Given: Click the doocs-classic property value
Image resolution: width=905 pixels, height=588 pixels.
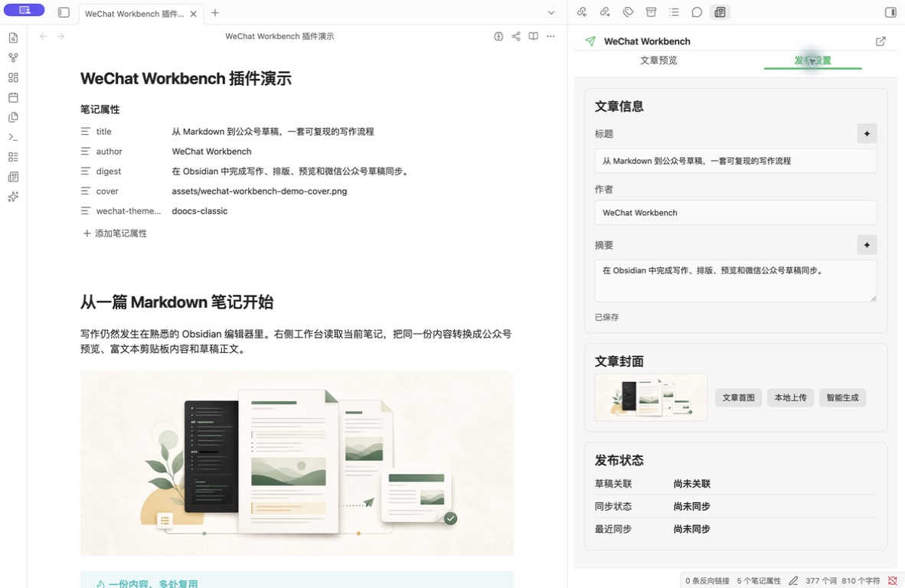Looking at the screenshot, I should pyautogui.click(x=200, y=211).
